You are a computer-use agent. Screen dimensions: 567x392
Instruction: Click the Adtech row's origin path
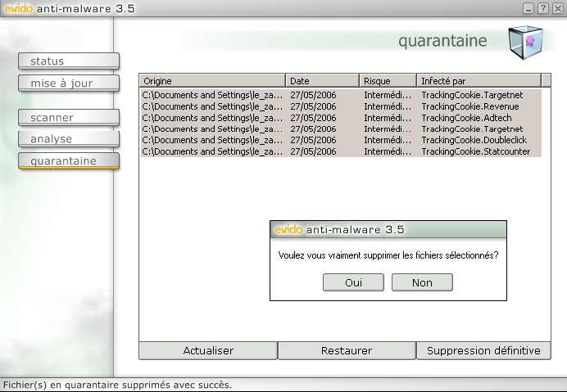click(212, 118)
